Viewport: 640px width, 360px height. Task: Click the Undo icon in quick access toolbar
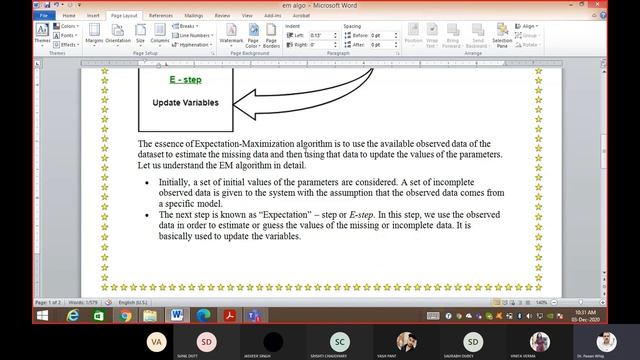point(56,5)
